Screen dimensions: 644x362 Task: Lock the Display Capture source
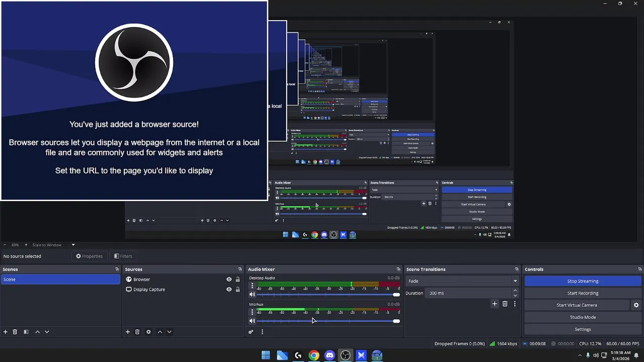point(237,290)
